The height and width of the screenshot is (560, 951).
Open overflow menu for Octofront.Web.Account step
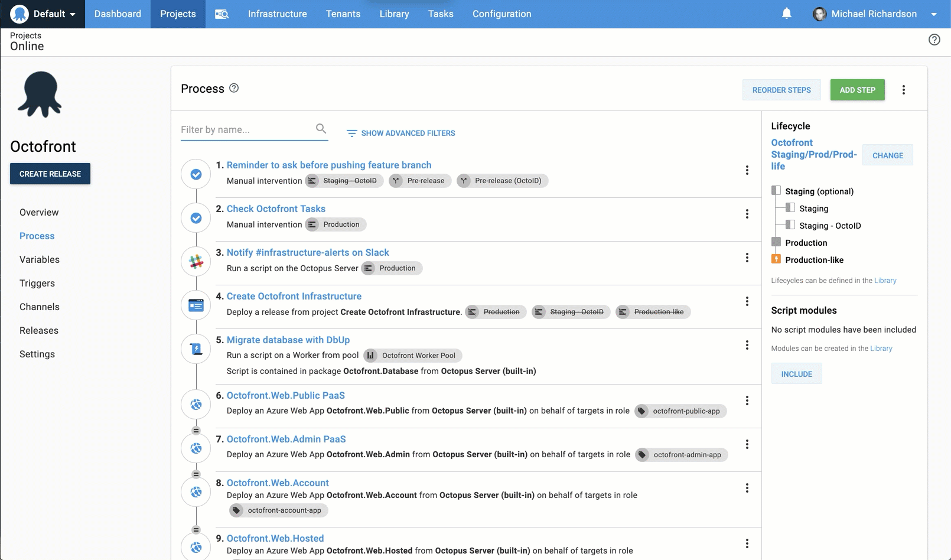click(747, 488)
